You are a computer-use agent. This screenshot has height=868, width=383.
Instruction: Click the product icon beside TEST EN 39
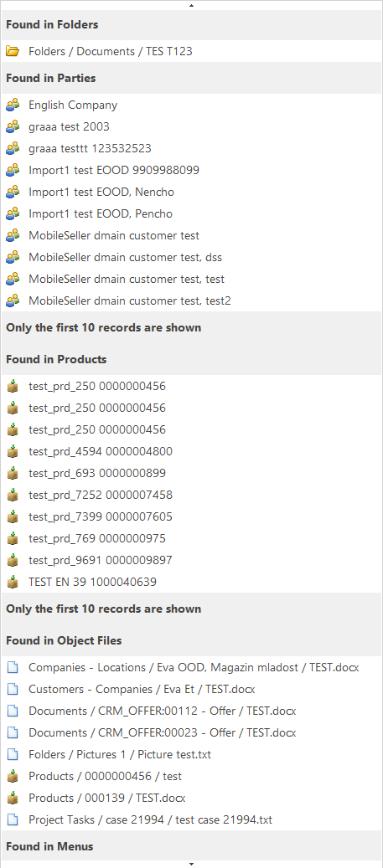[13, 582]
